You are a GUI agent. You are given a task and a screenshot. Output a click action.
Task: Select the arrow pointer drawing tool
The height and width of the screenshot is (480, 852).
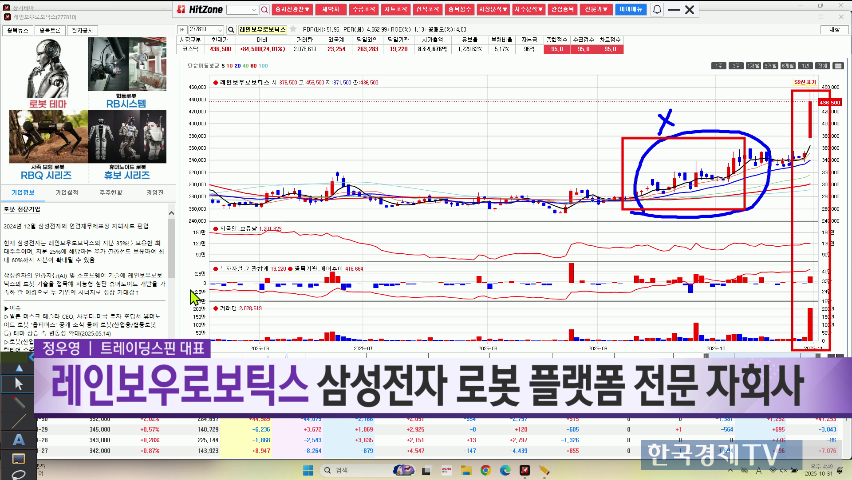click(x=18, y=384)
